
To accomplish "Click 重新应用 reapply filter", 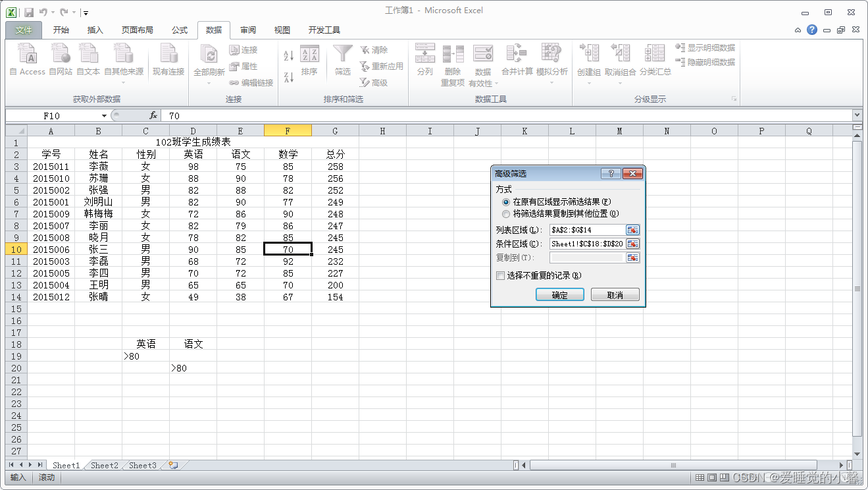I will 381,67.
